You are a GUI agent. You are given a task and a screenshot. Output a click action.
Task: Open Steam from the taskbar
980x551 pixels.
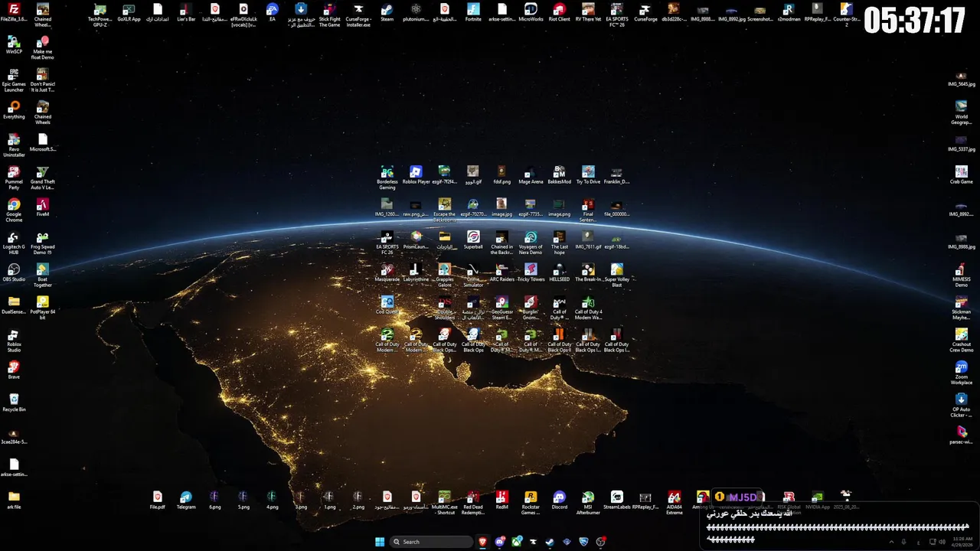click(x=550, y=542)
